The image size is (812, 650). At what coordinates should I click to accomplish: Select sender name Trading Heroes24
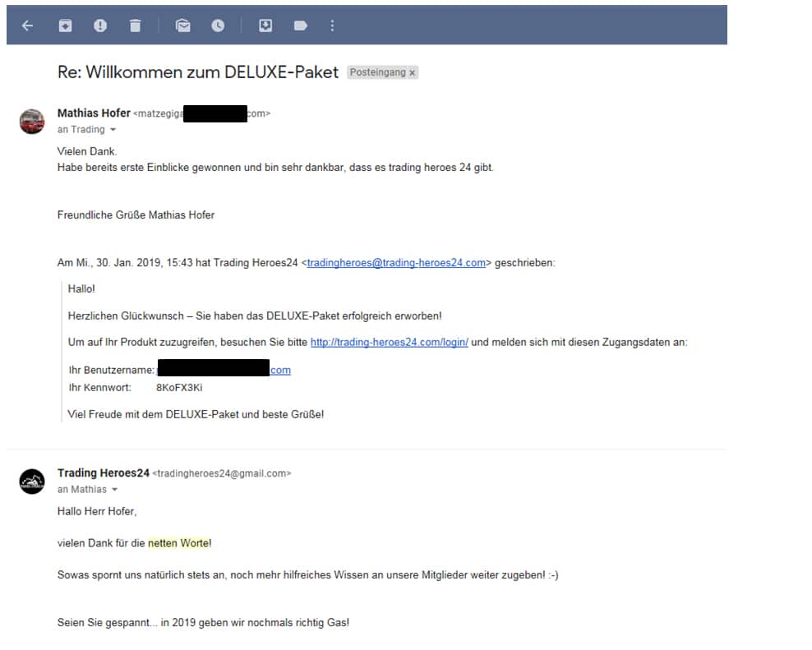pyautogui.click(x=104, y=473)
